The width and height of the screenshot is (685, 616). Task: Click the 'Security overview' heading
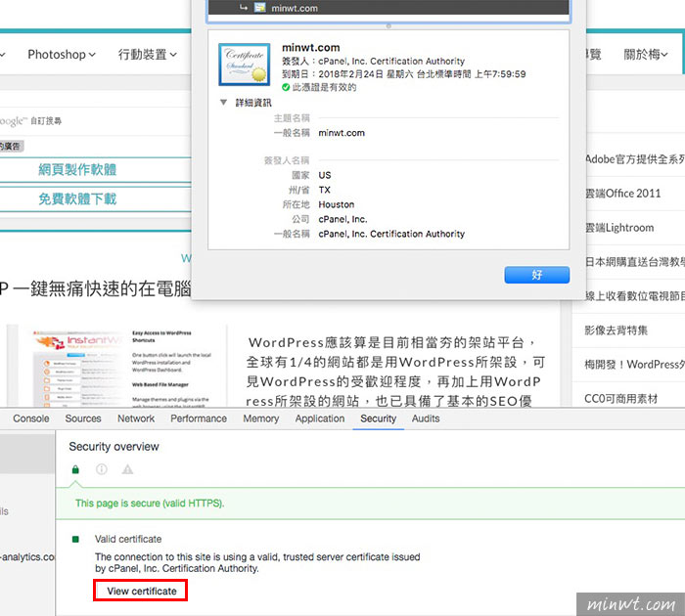[x=114, y=447]
